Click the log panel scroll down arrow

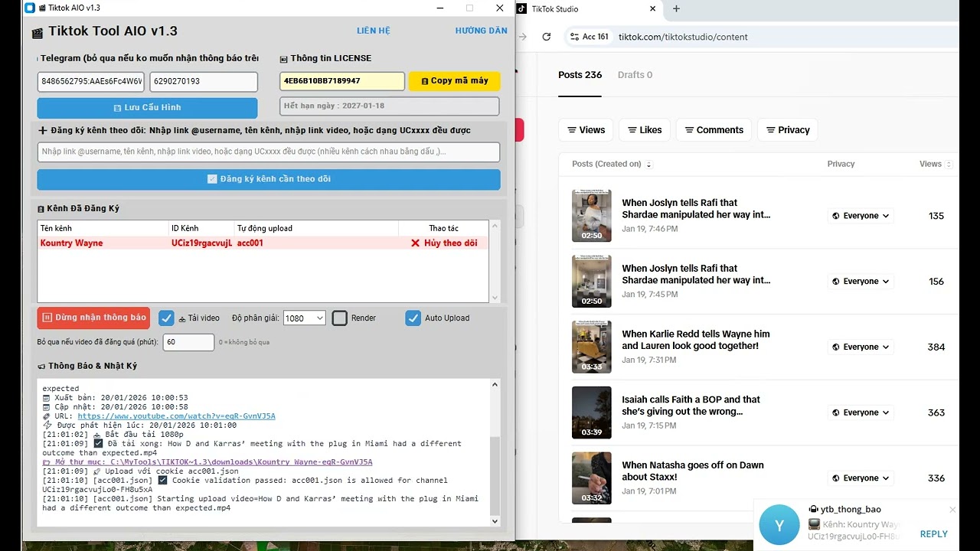click(x=495, y=521)
